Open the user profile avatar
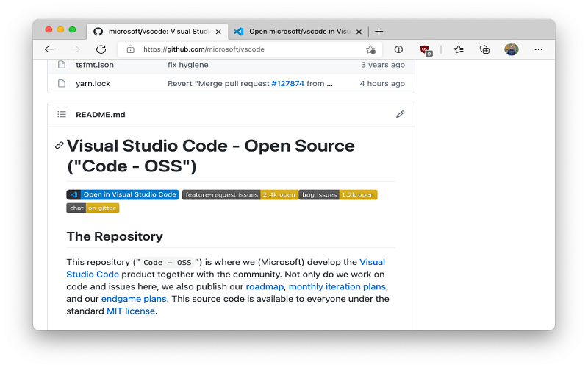Viewport: 588px width, 368px height. tap(511, 49)
